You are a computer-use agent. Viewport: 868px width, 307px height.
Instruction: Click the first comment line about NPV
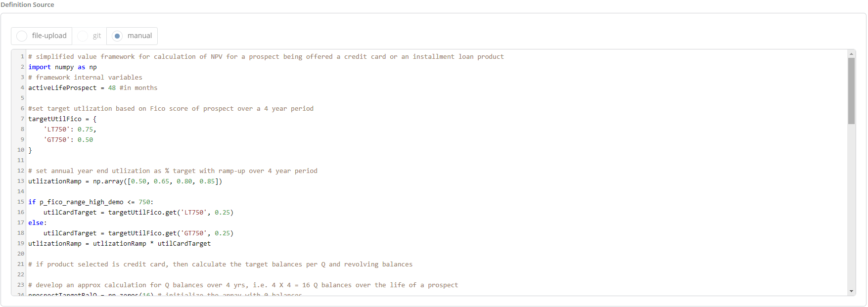(x=266, y=57)
